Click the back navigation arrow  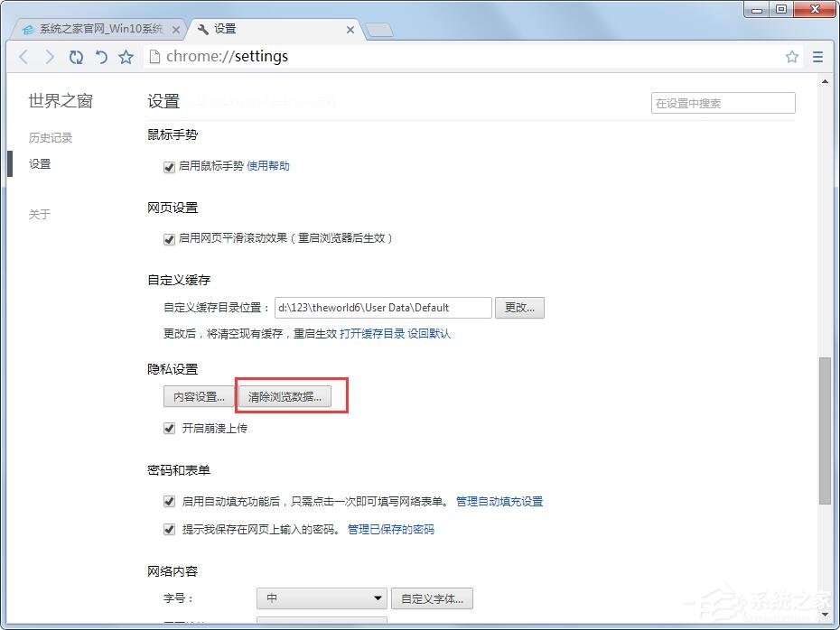click(23, 56)
